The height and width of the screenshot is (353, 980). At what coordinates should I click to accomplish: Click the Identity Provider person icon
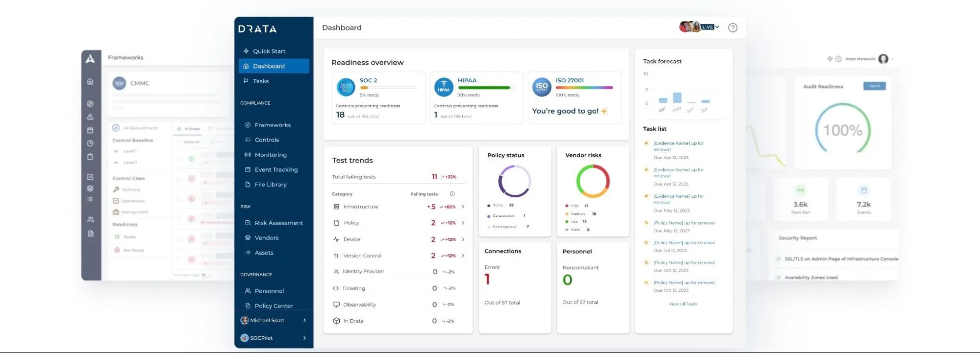tap(336, 271)
